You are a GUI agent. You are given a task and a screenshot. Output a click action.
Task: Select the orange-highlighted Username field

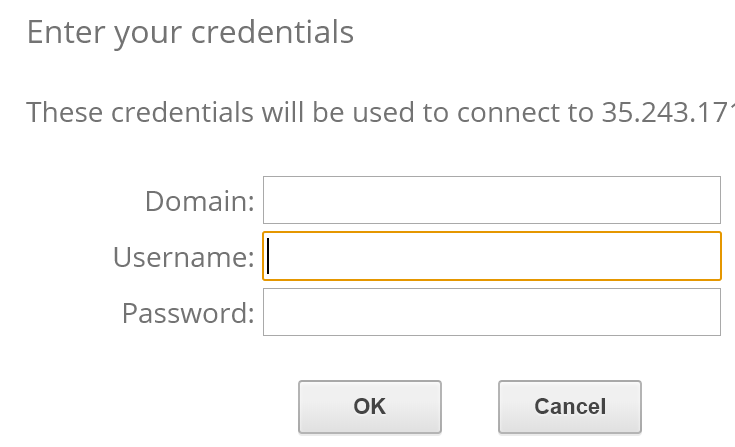click(x=491, y=257)
